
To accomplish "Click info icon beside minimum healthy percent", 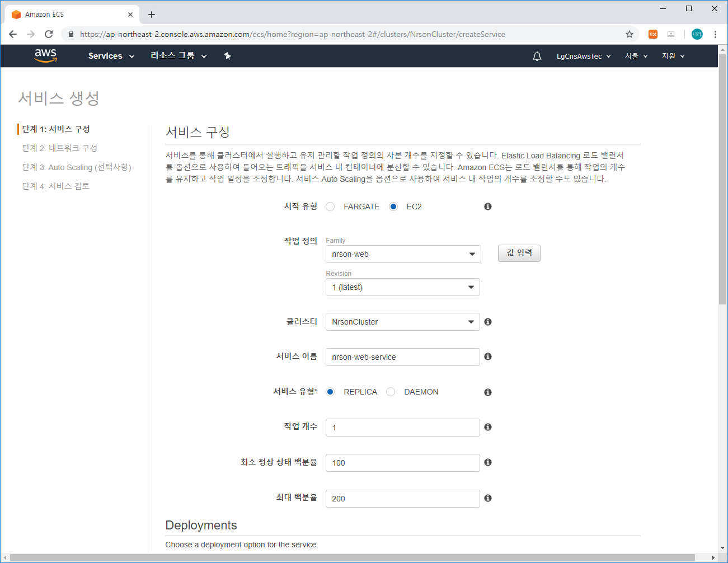I will click(x=488, y=462).
